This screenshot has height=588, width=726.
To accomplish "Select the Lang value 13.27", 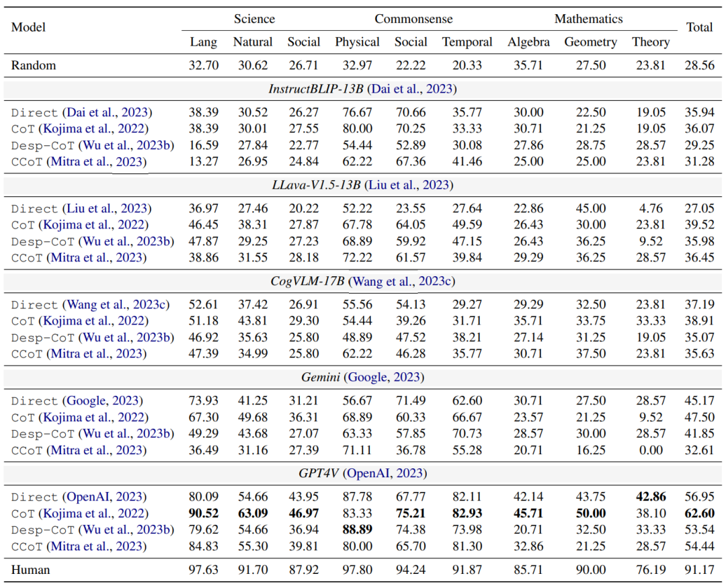I will click(x=203, y=161).
